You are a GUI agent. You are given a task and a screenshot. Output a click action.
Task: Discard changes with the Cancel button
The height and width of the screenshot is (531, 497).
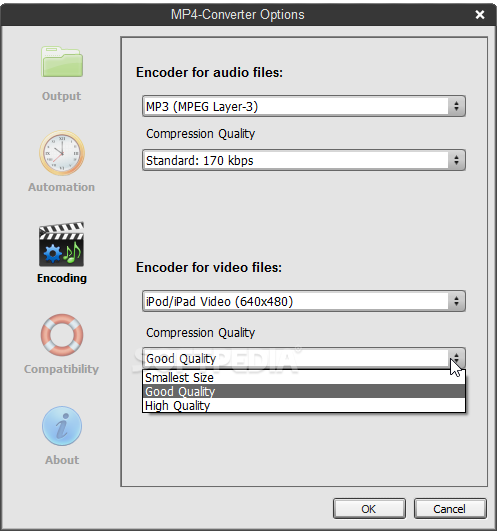(450, 509)
